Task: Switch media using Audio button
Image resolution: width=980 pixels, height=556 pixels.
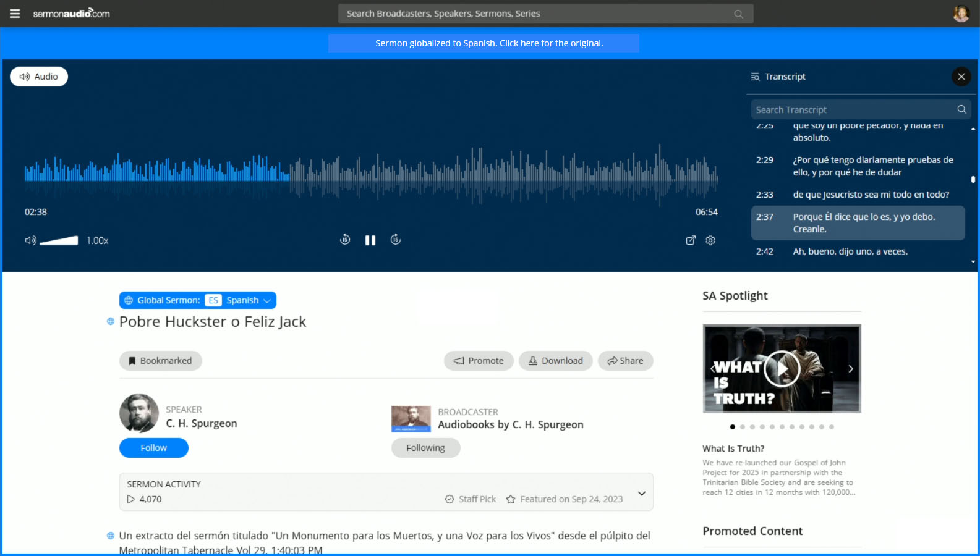Action: [x=39, y=77]
